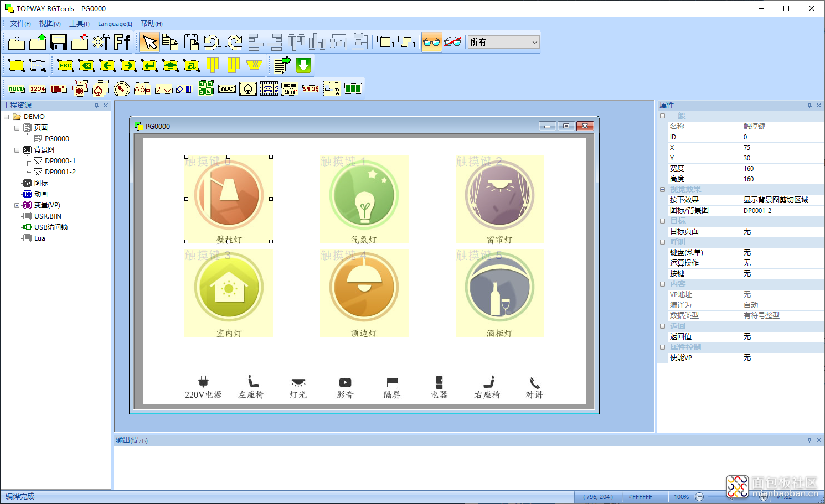825x504 pixels.
Task: Collapse the 页面 tree node
Action: tap(17, 128)
